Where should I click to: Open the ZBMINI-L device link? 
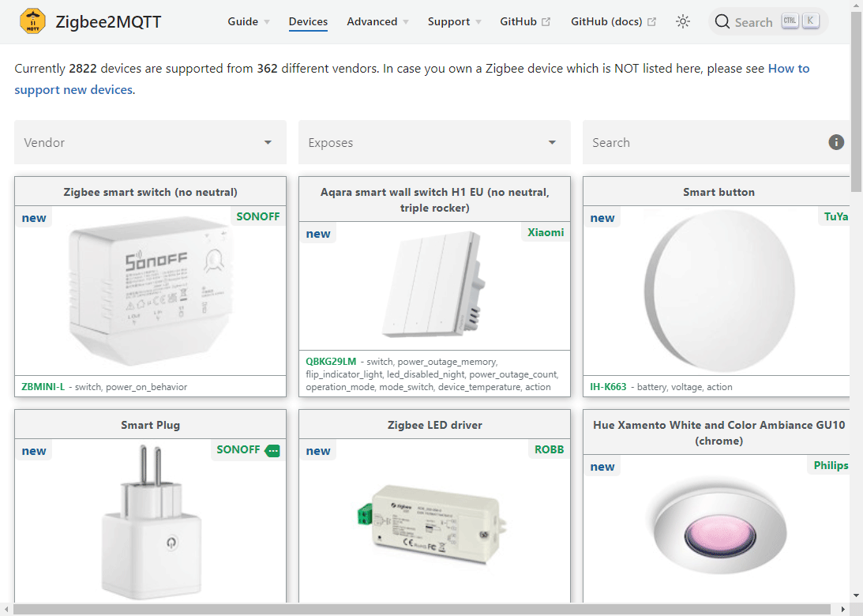(43, 387)
